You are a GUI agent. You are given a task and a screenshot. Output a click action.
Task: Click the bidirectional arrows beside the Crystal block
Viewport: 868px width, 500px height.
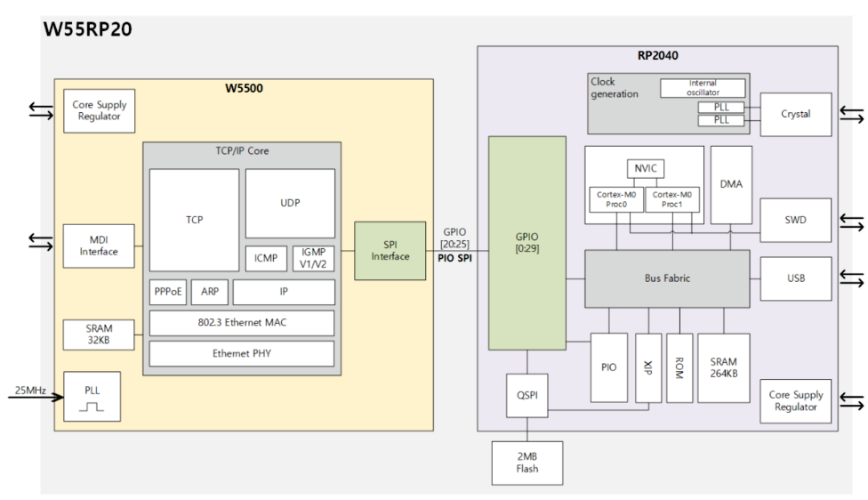click(850, 114)
